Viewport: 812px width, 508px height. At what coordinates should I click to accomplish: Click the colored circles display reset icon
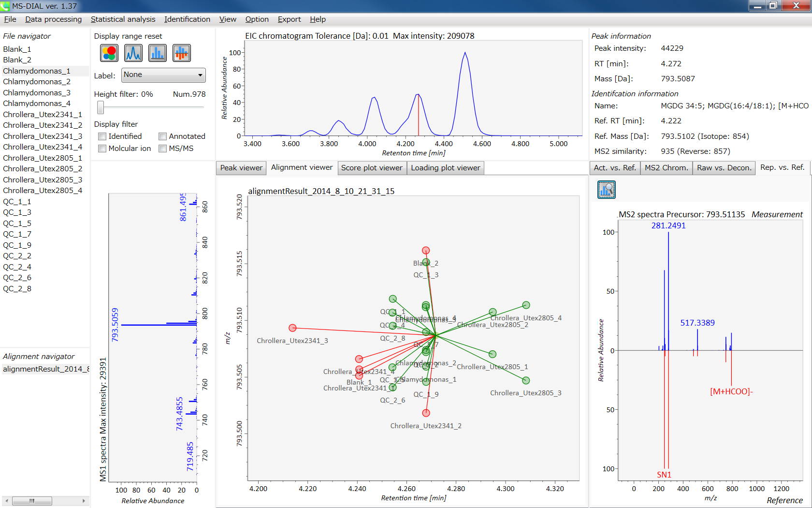tap(109, 53)
